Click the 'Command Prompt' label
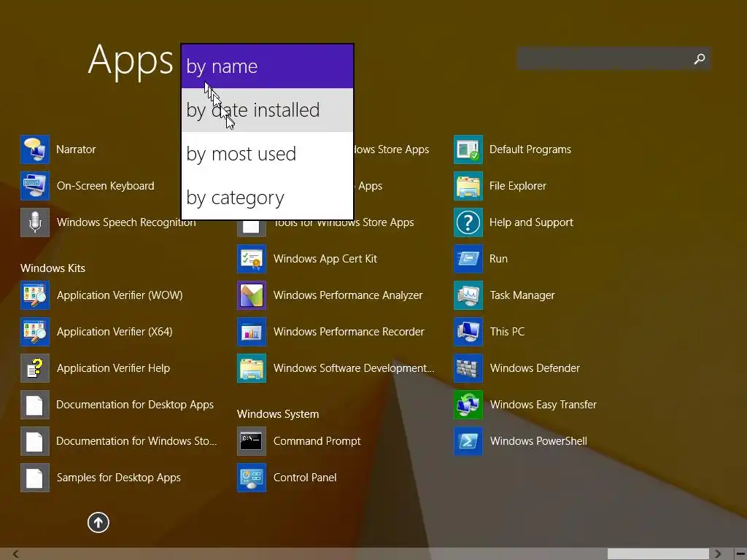This screenshot has width=747, height=560. (x=317, y=441)
